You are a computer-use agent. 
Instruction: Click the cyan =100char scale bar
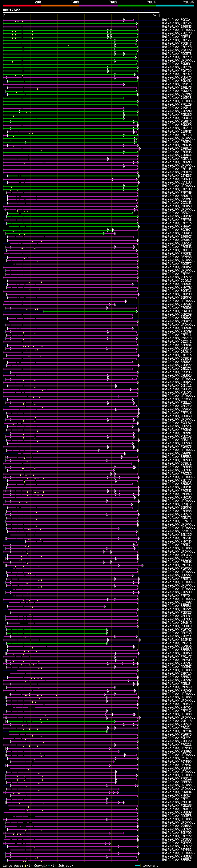click(137, 866)
